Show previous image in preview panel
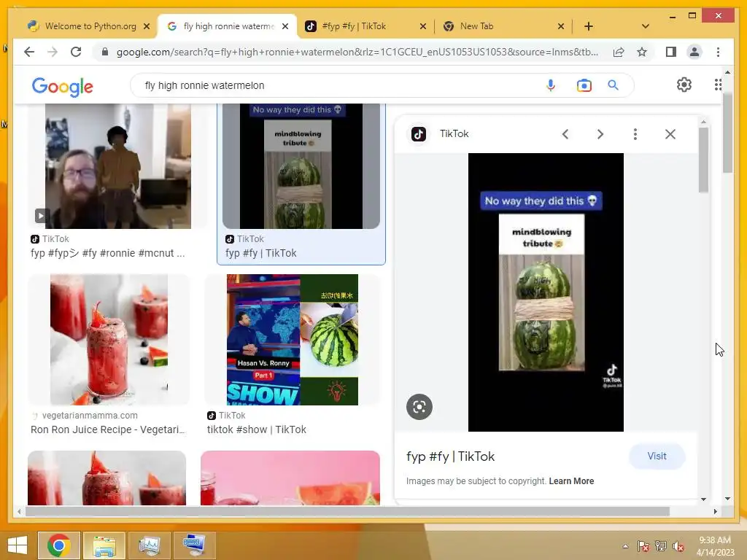 tap(565, 134)
